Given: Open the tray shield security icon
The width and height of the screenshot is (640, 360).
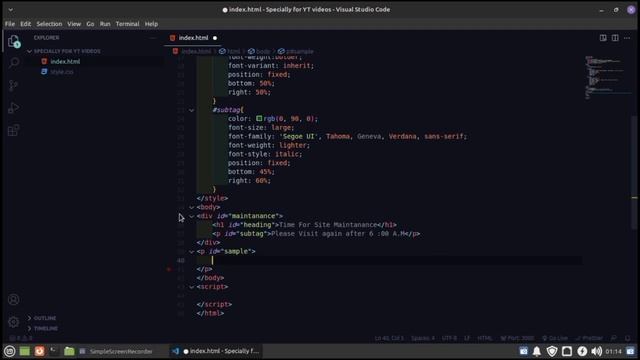Looking at the screenshot, I should click(x=552, y=351).
